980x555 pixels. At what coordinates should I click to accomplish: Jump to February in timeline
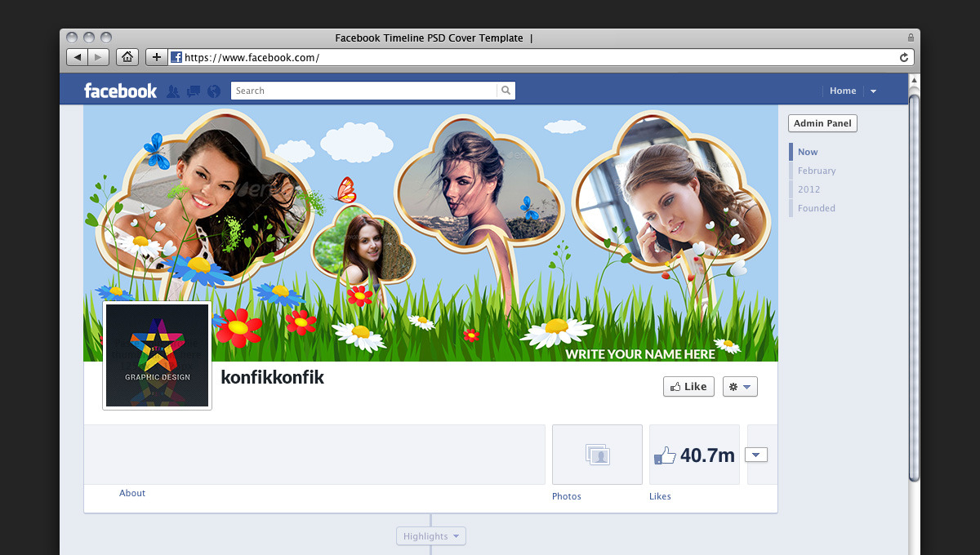coord(817,171)
